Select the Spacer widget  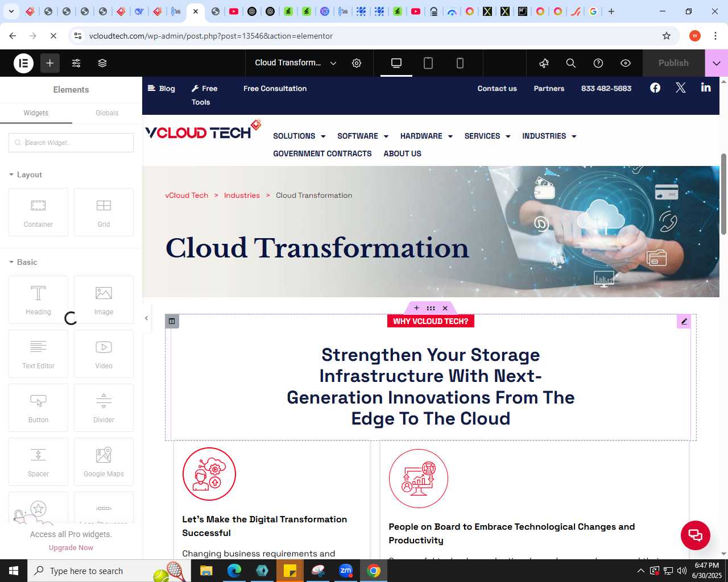pyautogui.click(x=38, y=462)
